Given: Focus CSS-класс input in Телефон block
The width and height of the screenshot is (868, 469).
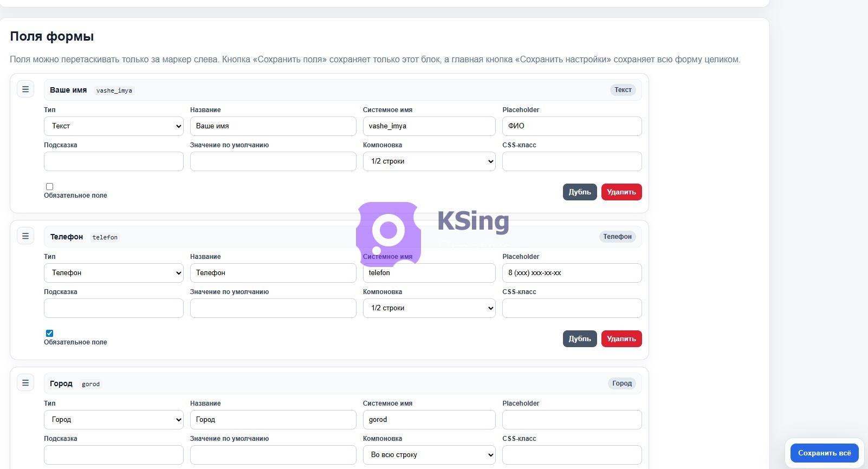Looking at the screenshot, I should coord(572,308).
